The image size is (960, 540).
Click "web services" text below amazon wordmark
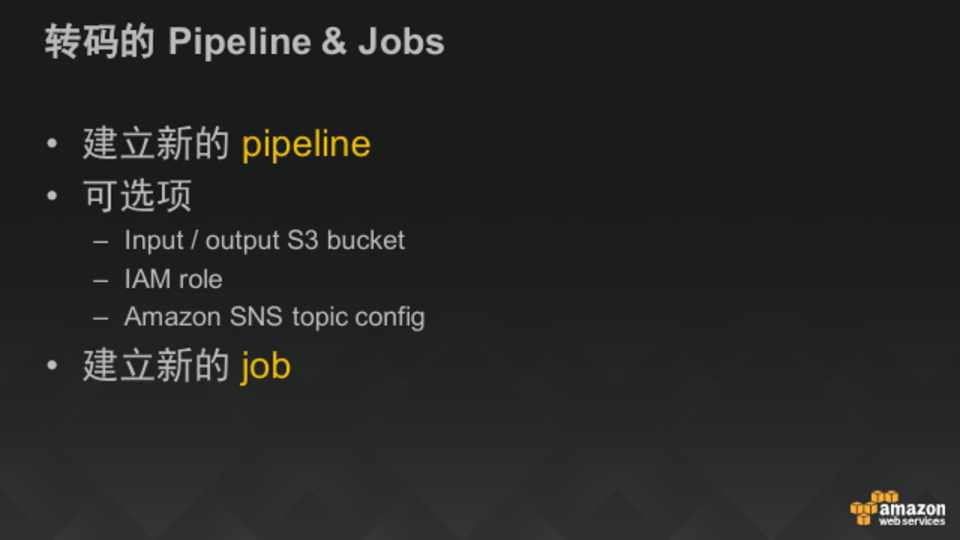click(x=911, y=521)
